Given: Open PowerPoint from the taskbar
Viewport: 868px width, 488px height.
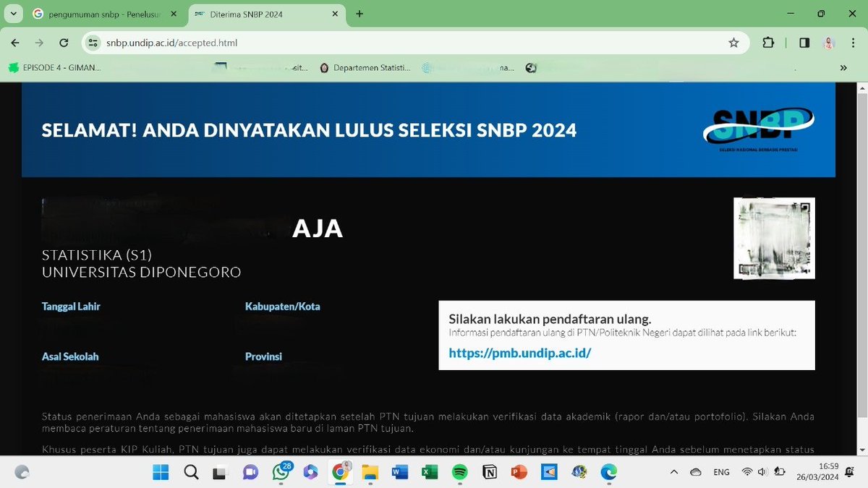Looking at the screenshot, I should (519, 472).
